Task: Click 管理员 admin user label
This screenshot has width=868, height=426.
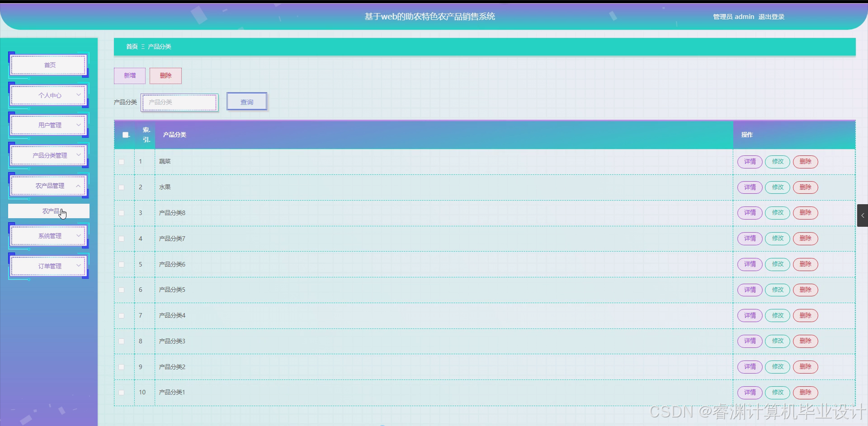Action: (733, 17)
